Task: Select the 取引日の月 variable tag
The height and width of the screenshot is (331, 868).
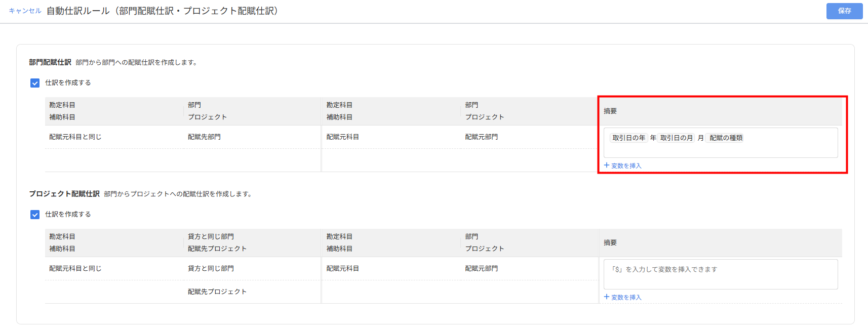Action: [676, 138]
